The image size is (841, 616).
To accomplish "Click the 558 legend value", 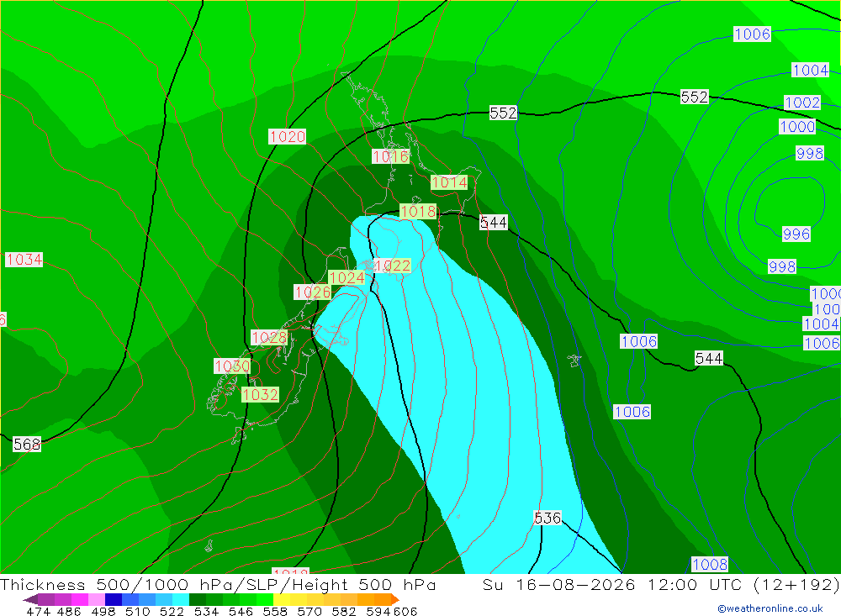I will (x=275, y=611).
